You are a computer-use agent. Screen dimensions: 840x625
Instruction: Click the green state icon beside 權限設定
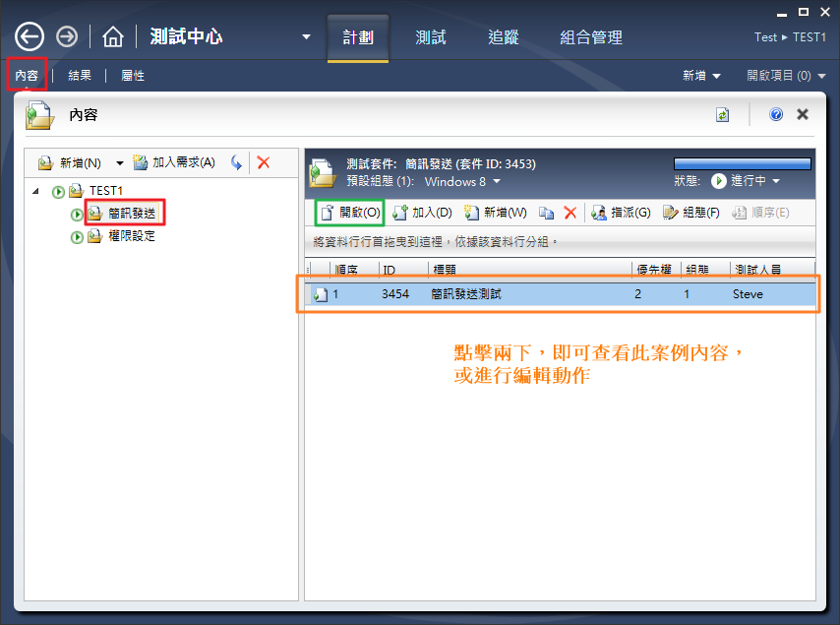coord(77,237)
